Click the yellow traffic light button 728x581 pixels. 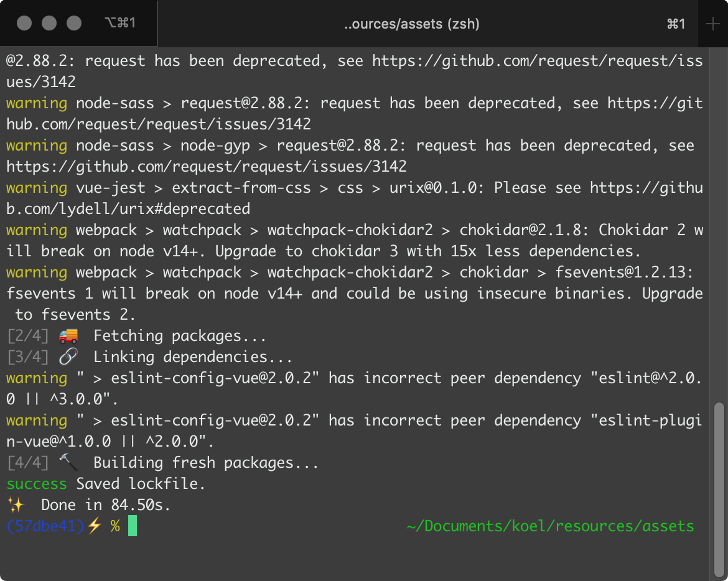tap(48, 23)
